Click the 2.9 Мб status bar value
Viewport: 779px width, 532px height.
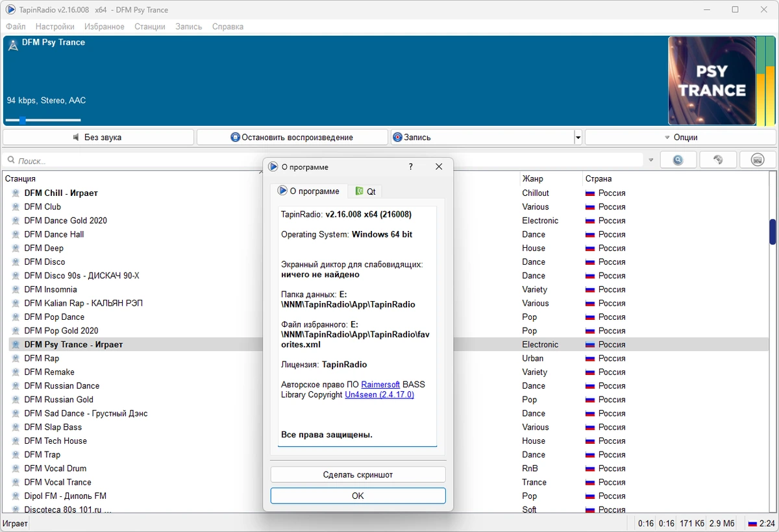(x=722, y=524)
